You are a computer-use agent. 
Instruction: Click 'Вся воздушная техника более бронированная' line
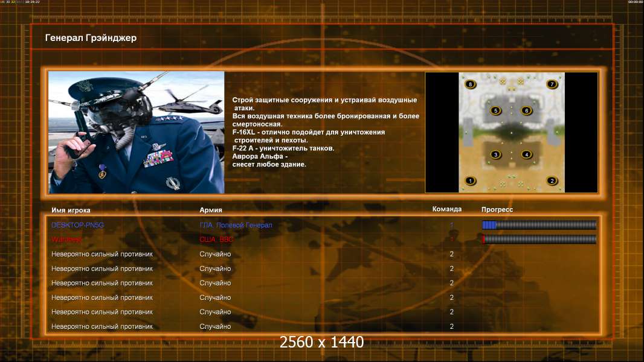pos(326,116)
